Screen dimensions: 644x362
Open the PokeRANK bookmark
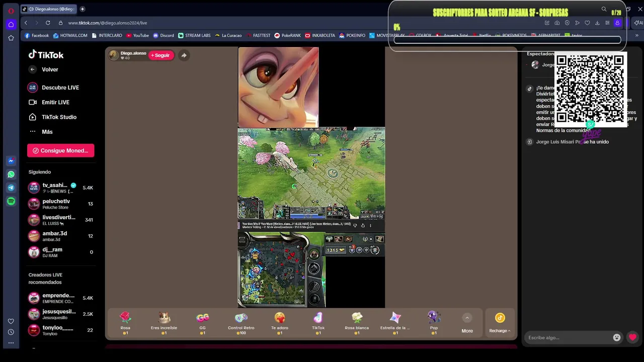tap(287, 36)
